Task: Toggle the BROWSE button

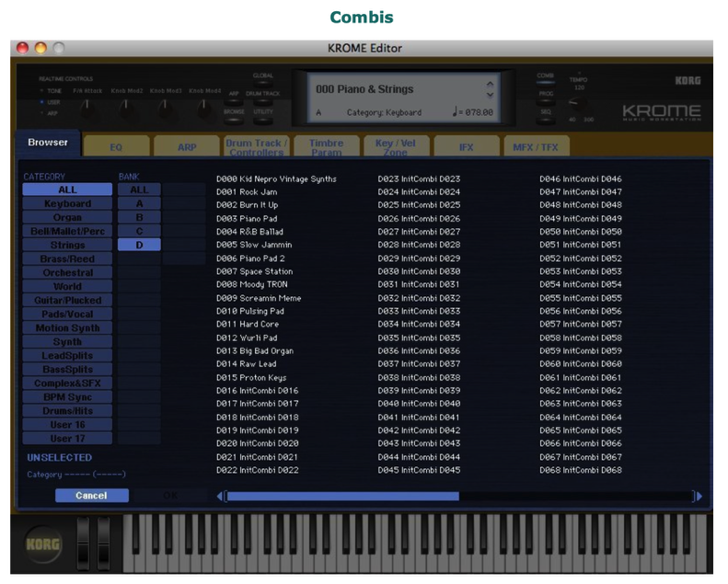Action: 234,120
